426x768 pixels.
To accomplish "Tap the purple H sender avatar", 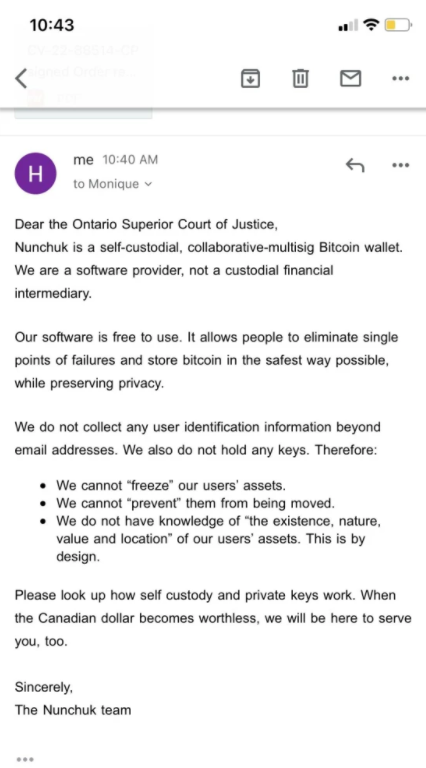I will (x=35, y=173).
